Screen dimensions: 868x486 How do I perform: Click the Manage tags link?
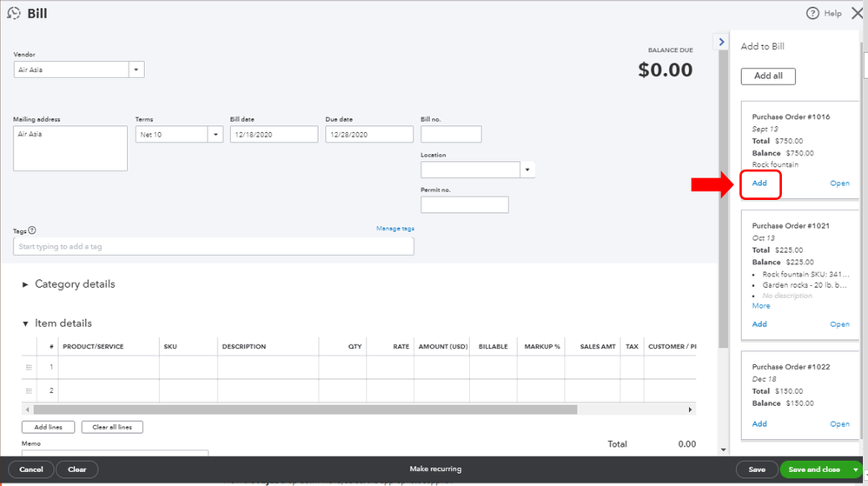click(x=394, y=229)
